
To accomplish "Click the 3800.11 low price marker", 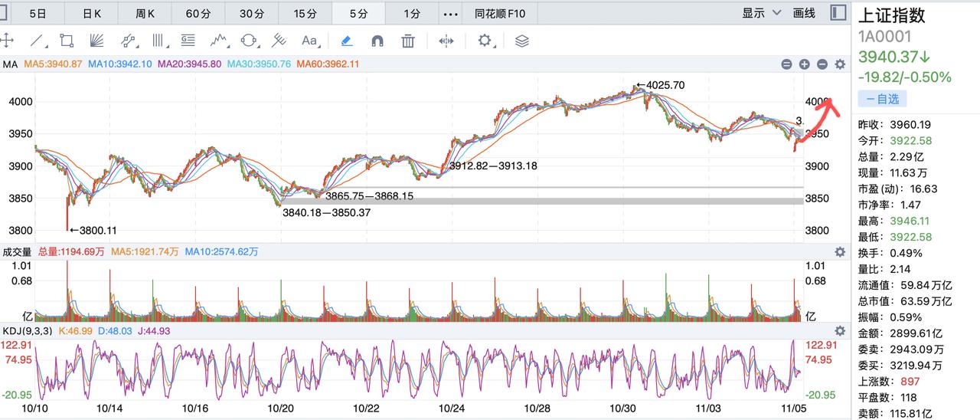I will click(x=93, y=230).
